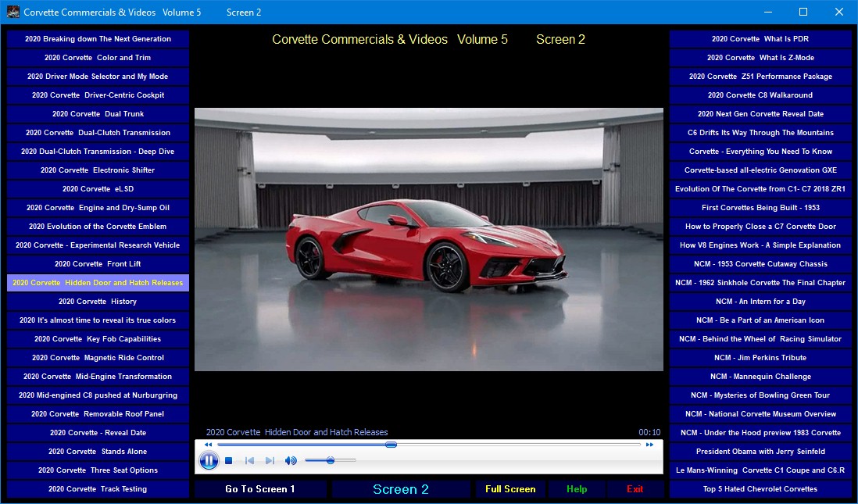858x504 pixels.
Task: Play Evolution Of The Corvette from C1- C7 2018 ZR1
Action: click(x=760, y=189)
